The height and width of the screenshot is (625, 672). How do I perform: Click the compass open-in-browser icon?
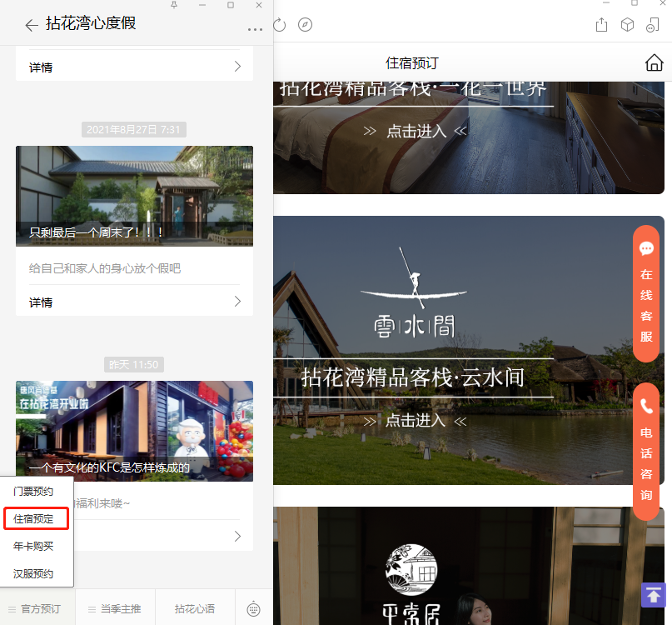pos(306,25)
